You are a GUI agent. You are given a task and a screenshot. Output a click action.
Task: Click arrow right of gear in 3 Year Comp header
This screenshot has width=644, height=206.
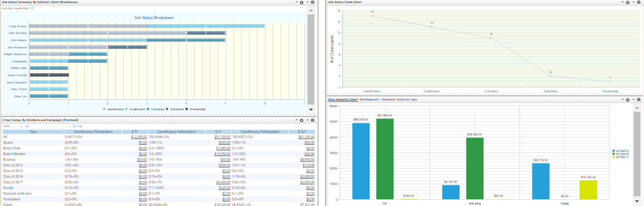[307, 120]
